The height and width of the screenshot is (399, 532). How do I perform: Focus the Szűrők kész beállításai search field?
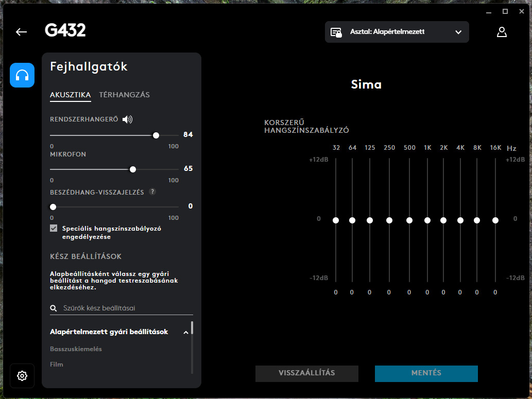tap(122, 308)
